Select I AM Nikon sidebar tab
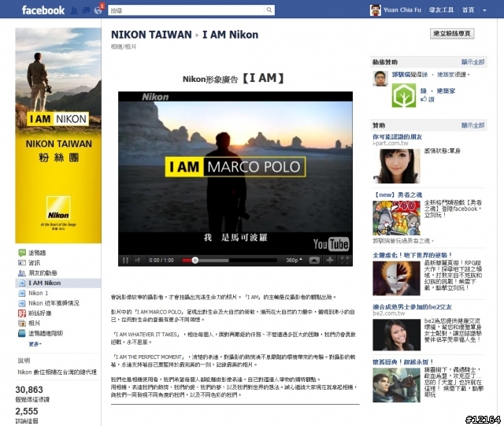 click(x=58, y=283)
